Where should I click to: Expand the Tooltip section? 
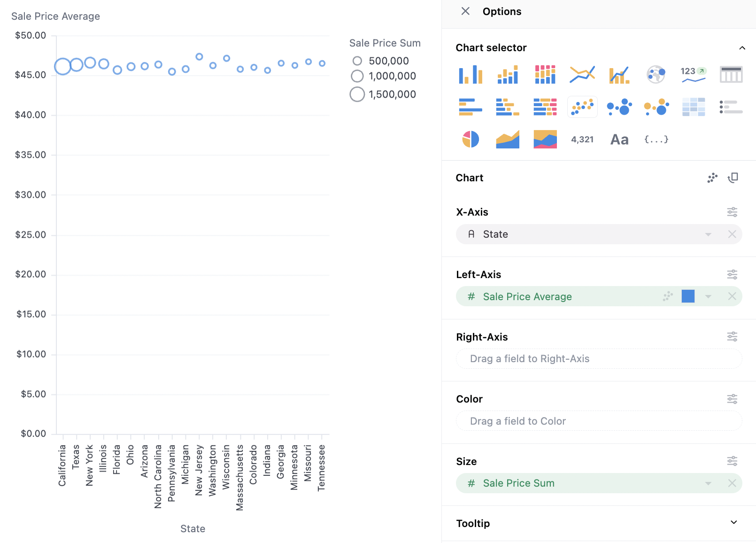(x=733, y=523)
